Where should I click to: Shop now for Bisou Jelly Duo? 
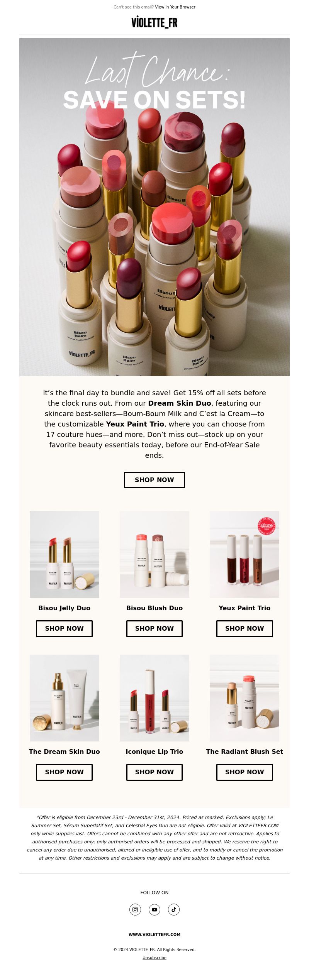click(64, 628)
